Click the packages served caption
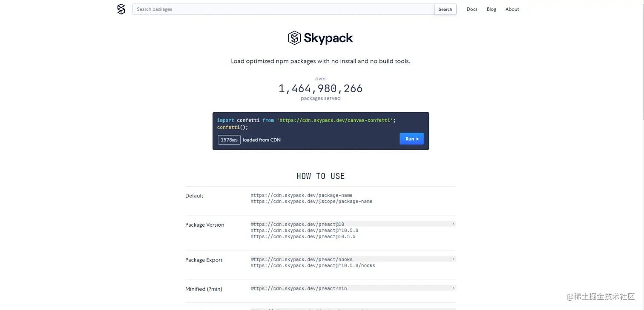The width and height of the screenshot is (644, 310). click(x=321, y=98)
